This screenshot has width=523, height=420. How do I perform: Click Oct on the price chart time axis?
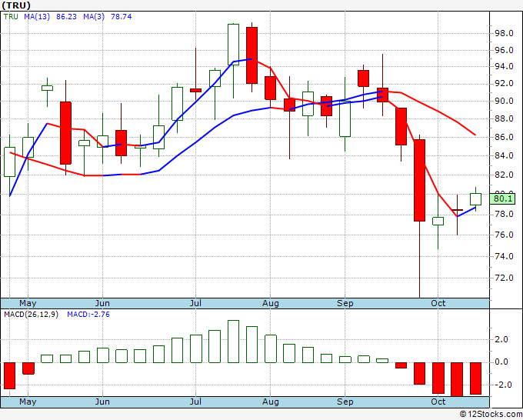(x=438, y=303)
